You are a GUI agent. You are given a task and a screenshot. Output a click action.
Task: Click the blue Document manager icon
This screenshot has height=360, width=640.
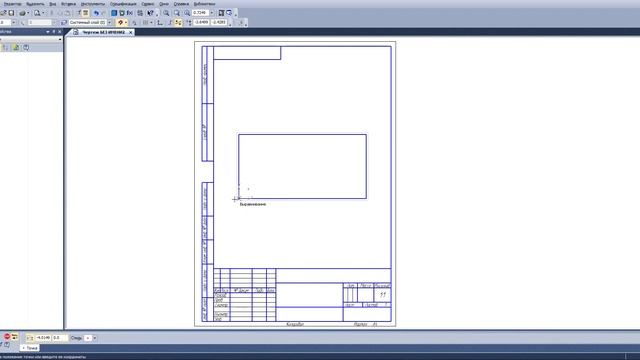[x=114, y=13]
